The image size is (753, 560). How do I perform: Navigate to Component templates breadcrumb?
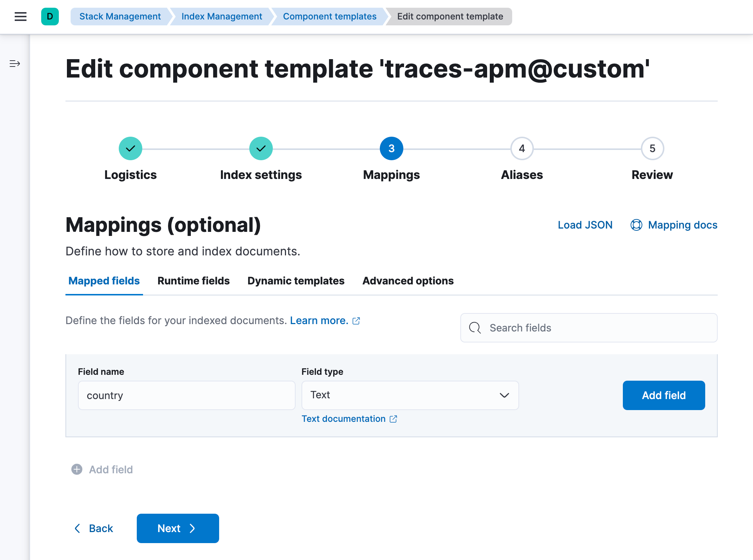tap(329, 16)
